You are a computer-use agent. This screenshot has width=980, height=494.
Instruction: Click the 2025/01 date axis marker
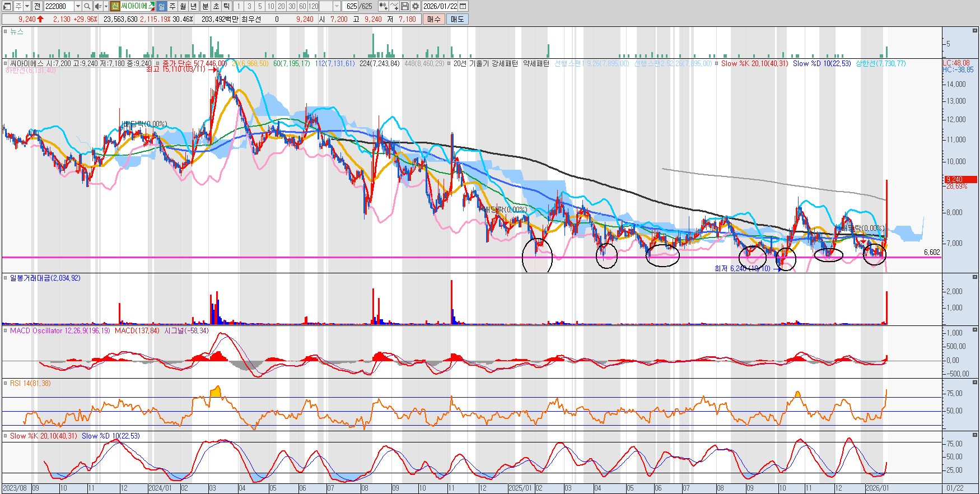pyautogui.click(x=520, y=488)
